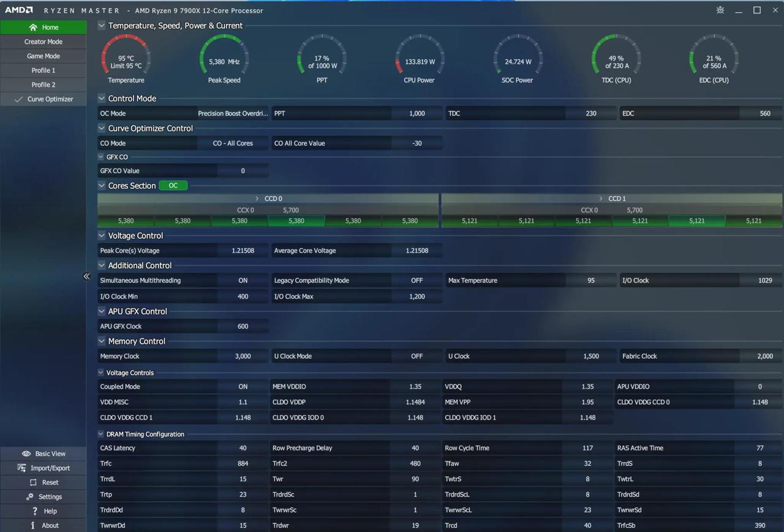Toggle Legacy Compatibility Mode OFF value

point(417,280)
